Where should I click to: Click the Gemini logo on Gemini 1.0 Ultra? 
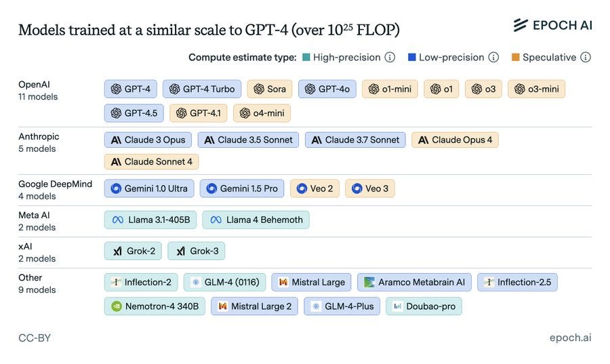pos(116,188)
